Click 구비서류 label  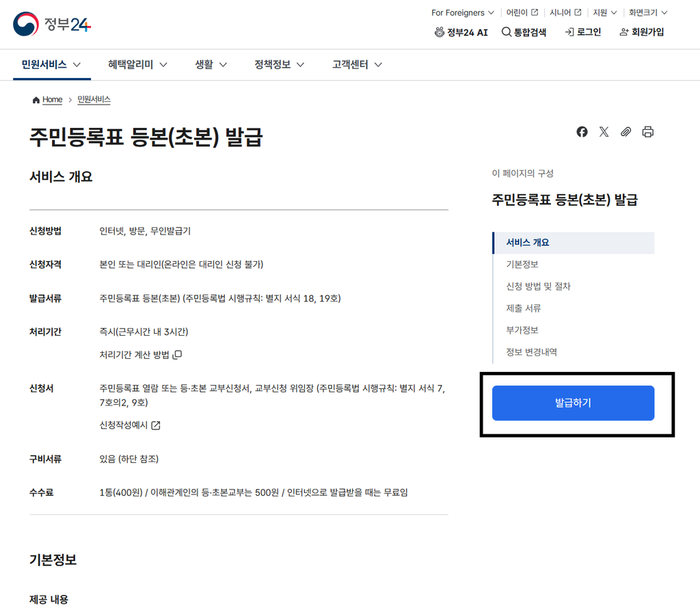pyautogui.click(x=46, y=459)
